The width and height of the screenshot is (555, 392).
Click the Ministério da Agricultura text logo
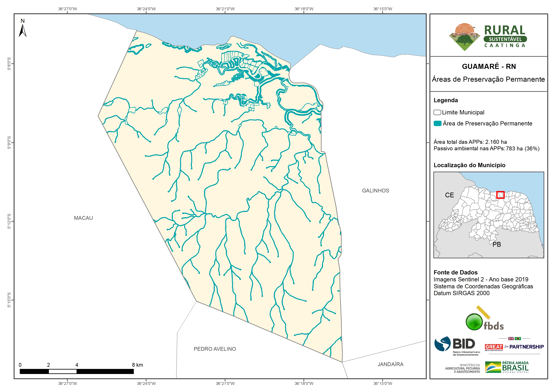[462, 368]
